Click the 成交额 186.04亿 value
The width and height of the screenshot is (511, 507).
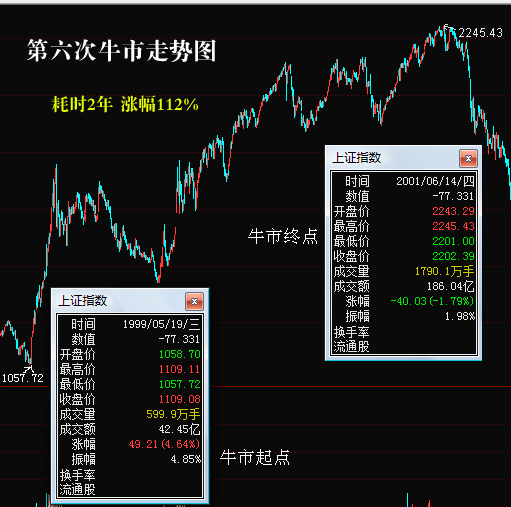point(451,286)
